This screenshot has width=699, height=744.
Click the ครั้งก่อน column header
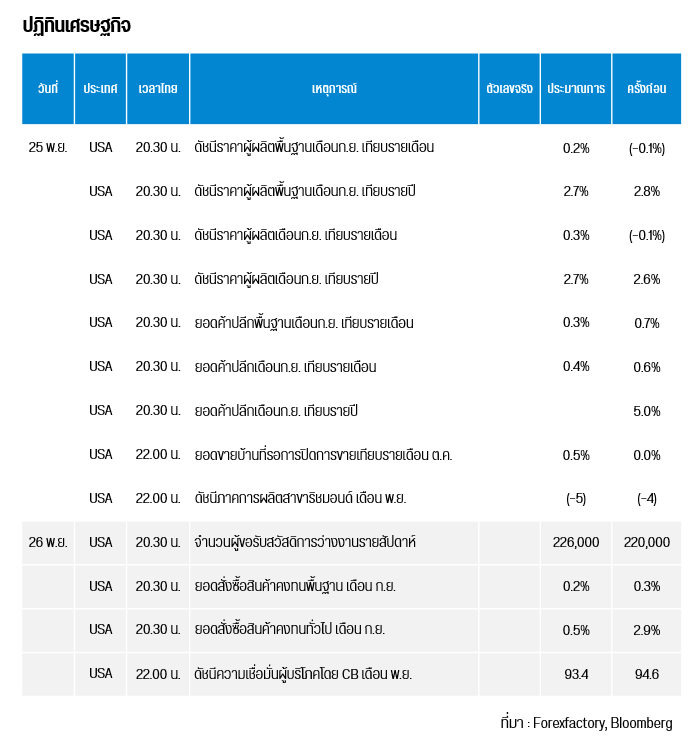646,89
